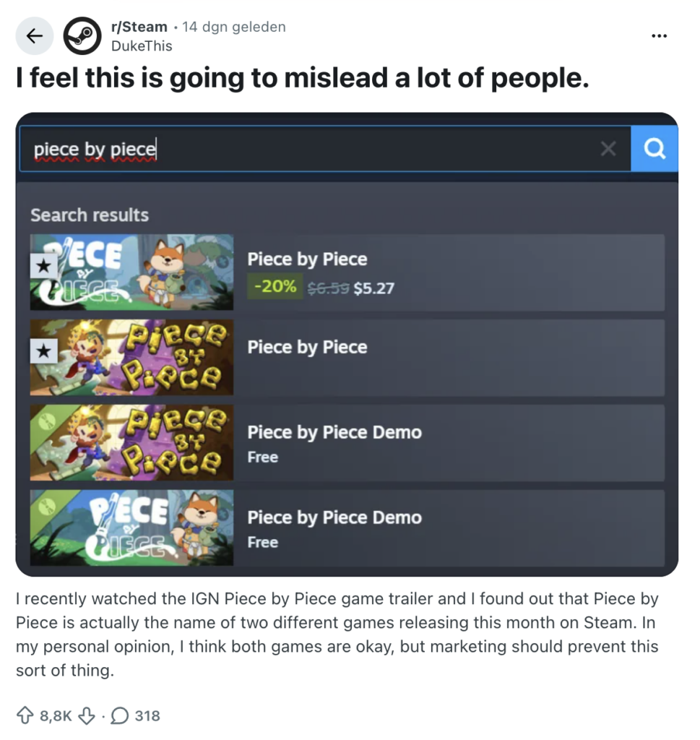
Task: Open the comments via the speech bubble icon
Action: point(121,716)
